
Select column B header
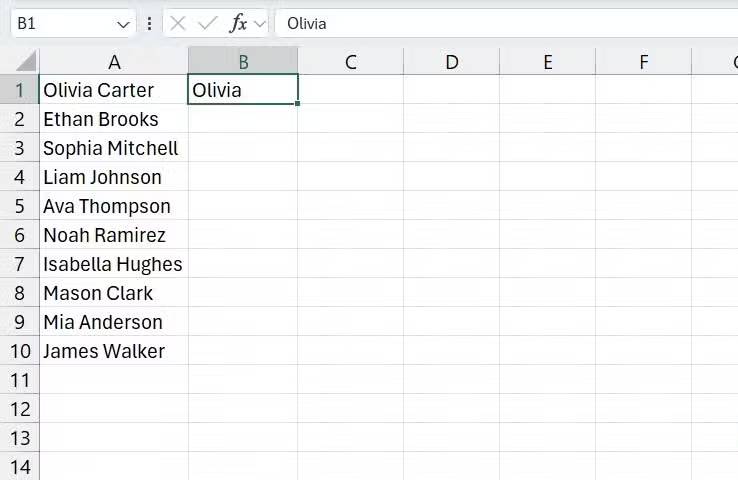point(243,62)
